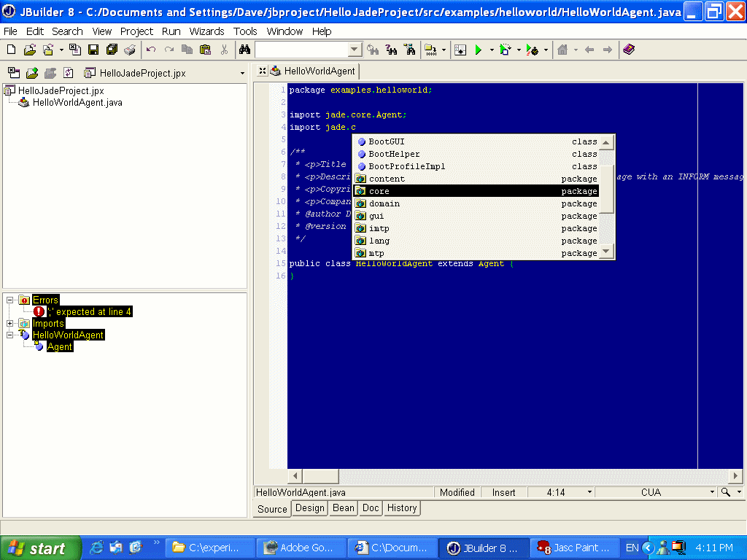This screenshot has height=560, width=747.
Task: Click the Undo arrow icon
Action: tap(151, 50)
